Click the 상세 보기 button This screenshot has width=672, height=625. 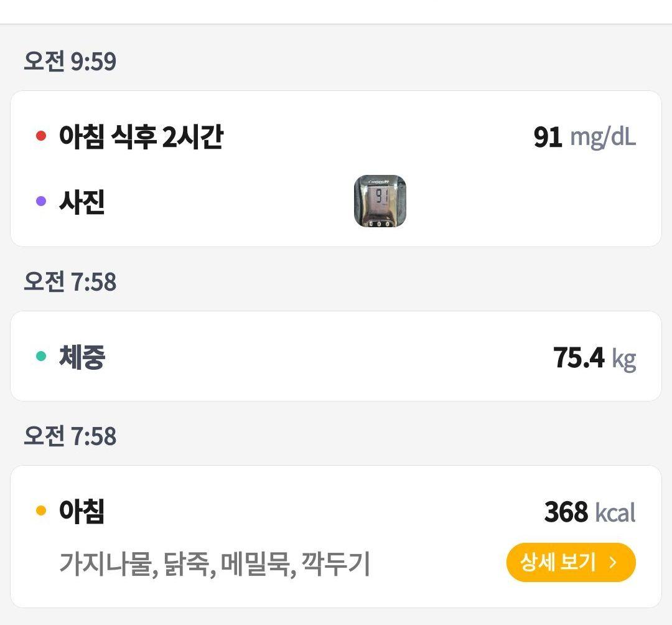(x=571, y=562)
